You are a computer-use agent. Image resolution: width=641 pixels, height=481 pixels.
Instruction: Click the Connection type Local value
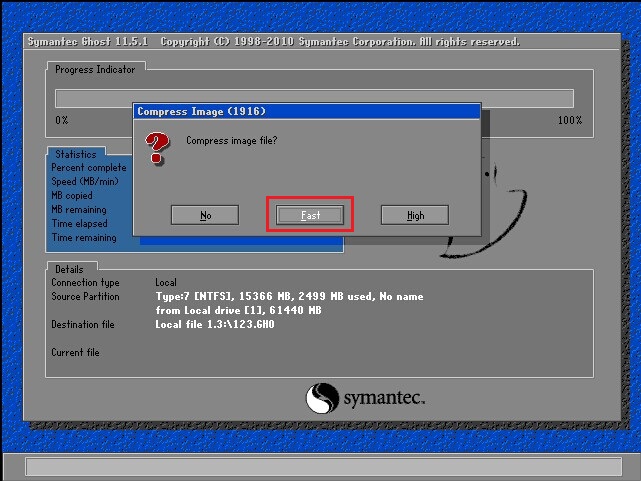pos(166,283)
